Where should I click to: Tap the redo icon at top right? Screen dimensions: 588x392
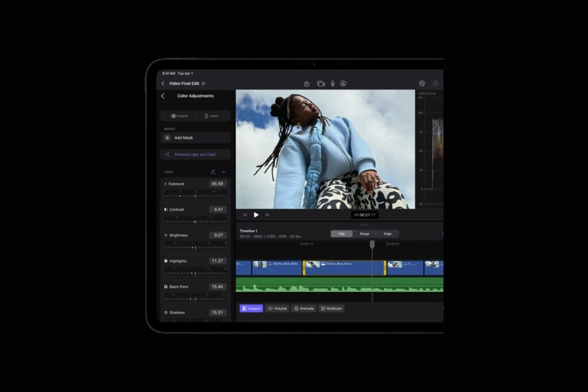[436, 84]
